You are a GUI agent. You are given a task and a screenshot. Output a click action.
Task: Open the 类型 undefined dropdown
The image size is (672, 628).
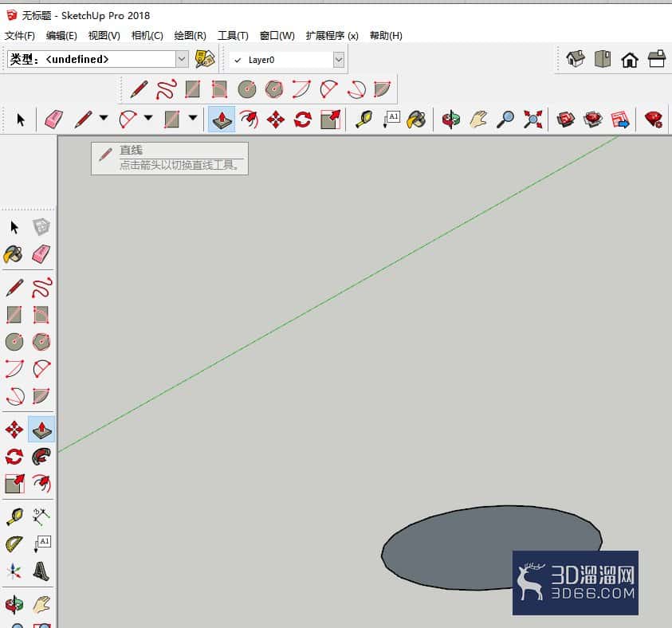click(98, 59)
